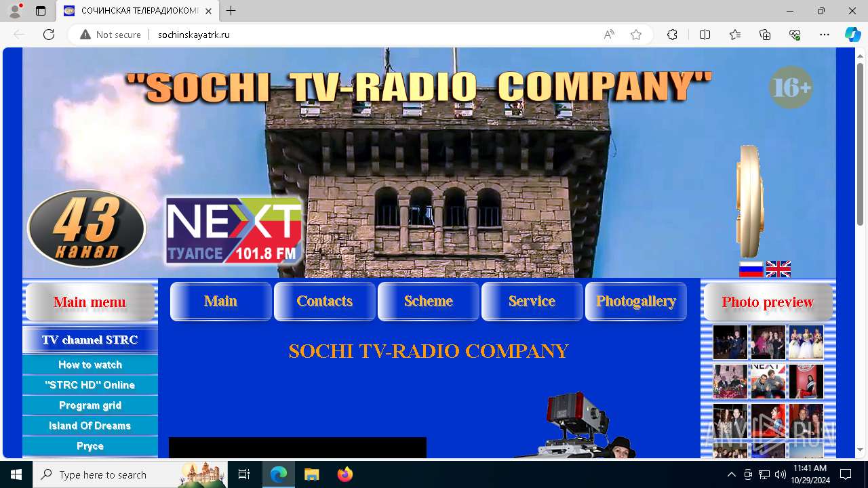The width and height of the screenshot is (868, 488).
Task: Click the Windows taskbar search box
Action: (130, 474)
